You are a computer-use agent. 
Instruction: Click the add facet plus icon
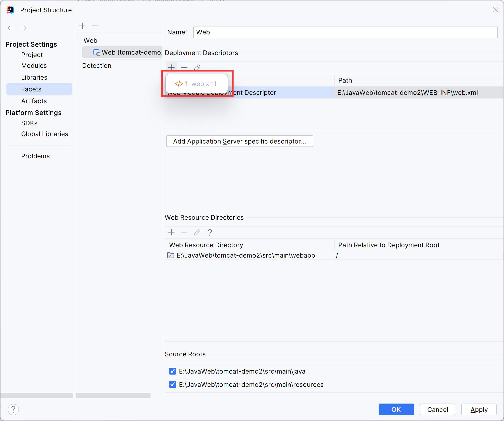(83, 26)
